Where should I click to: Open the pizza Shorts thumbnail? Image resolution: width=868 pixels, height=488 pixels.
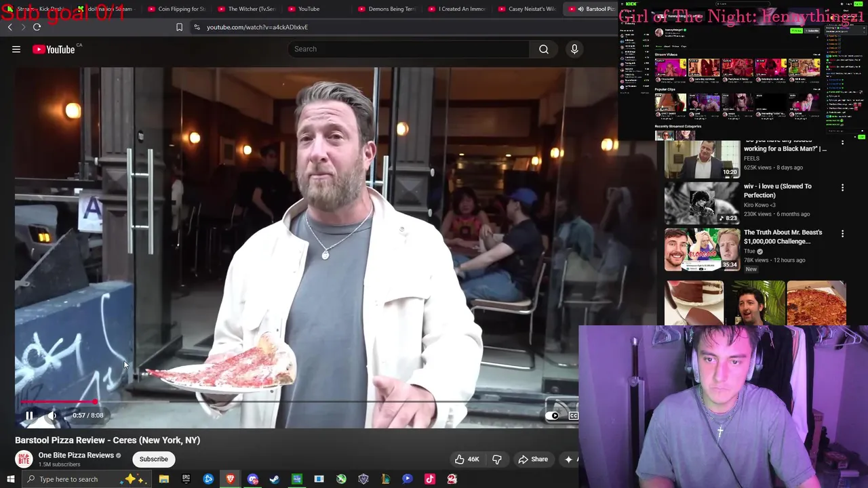pos(816,303)
